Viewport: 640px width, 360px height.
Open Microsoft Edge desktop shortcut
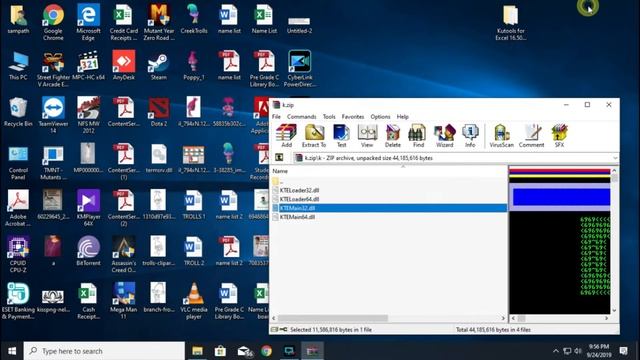click(x=88, y=22)
